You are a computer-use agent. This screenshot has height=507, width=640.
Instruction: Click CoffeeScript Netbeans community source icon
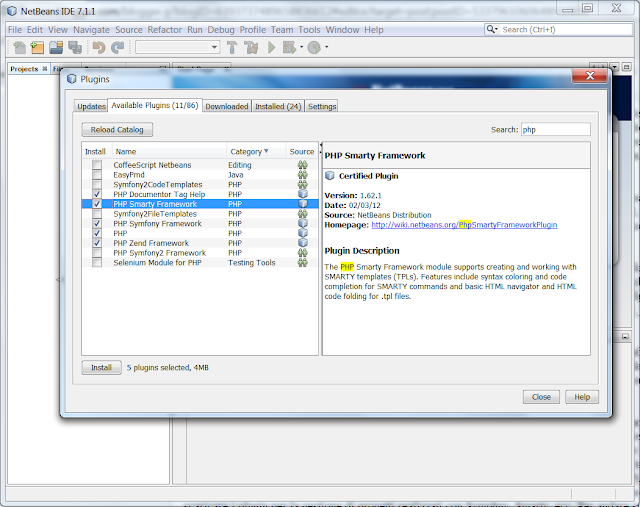point(302,165)
